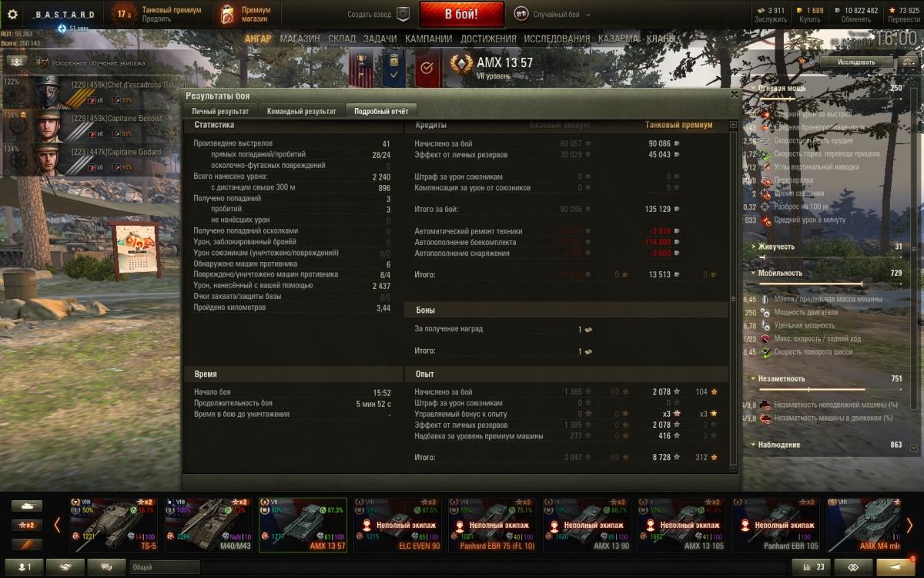
Task: Open game settings gear icon
Action: click(x=12, y=14)
